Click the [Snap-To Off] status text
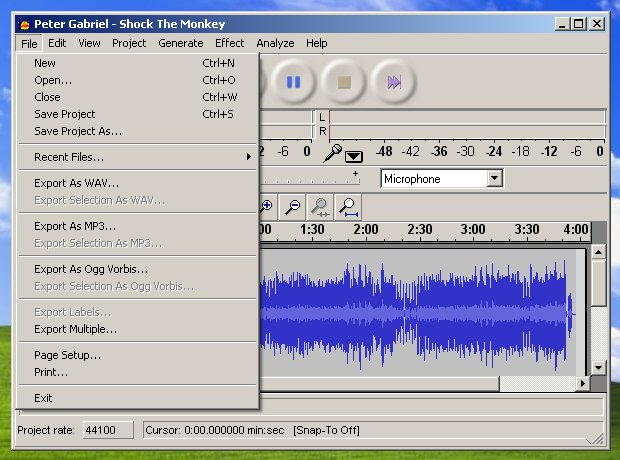The image size is (620, 460). click(326, 430)
